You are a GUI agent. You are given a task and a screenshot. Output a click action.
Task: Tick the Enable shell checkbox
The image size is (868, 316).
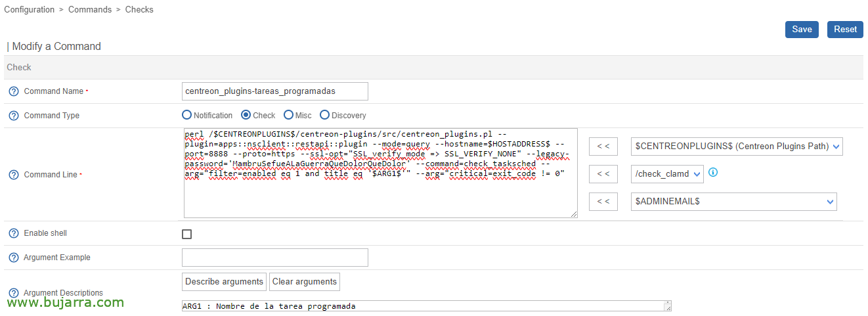point(187,234)
